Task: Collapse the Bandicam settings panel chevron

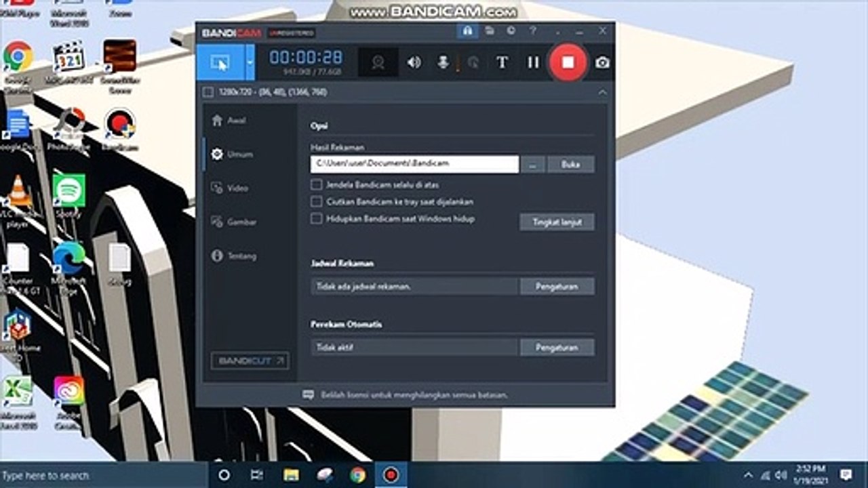Action: tap(602, 92)
